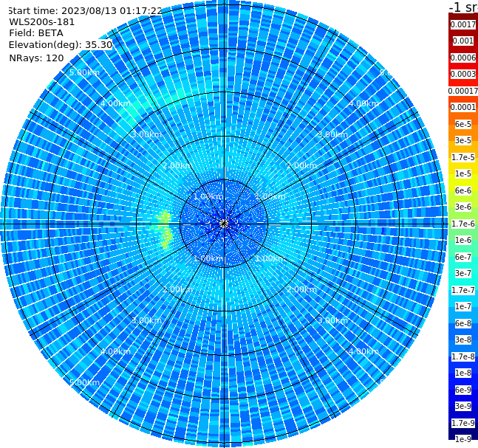The image size is (478, 448).
Task: Click the NRays: 120 label
Action: (x=36, y=58)
